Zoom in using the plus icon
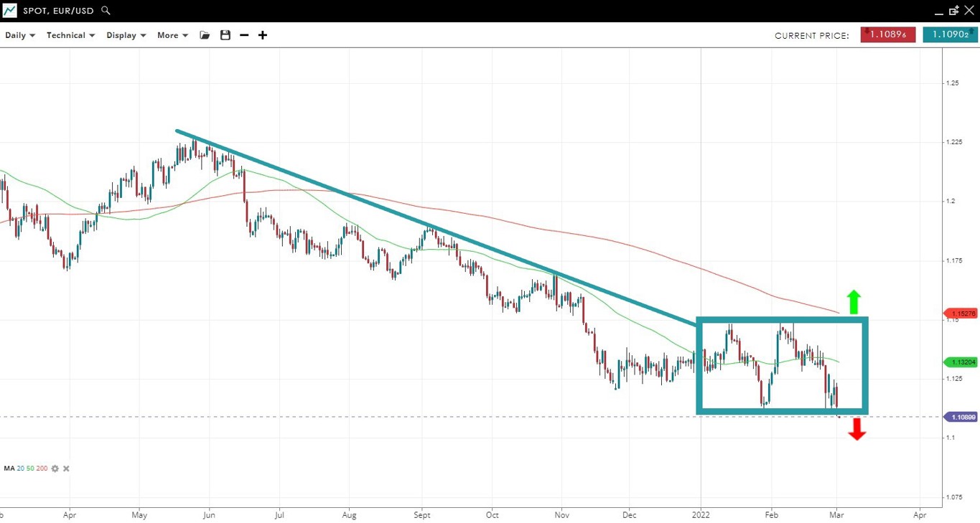Viewport: 980px width, 523px height. click(263, 35)
